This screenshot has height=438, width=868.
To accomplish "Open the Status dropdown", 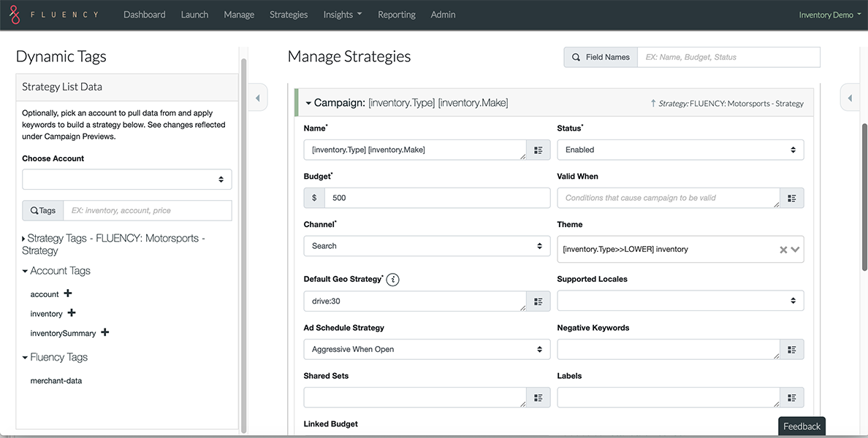I will (x=680, y=150).
